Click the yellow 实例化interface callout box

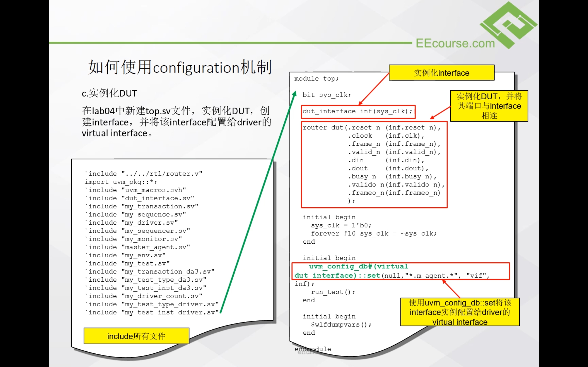click(x=441, y=73)
